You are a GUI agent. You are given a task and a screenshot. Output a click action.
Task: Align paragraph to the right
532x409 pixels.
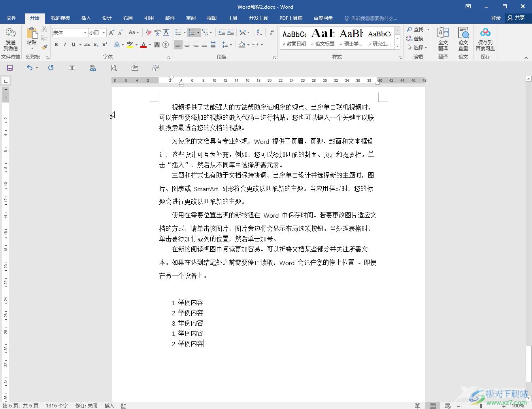click(x=196, y=45)
